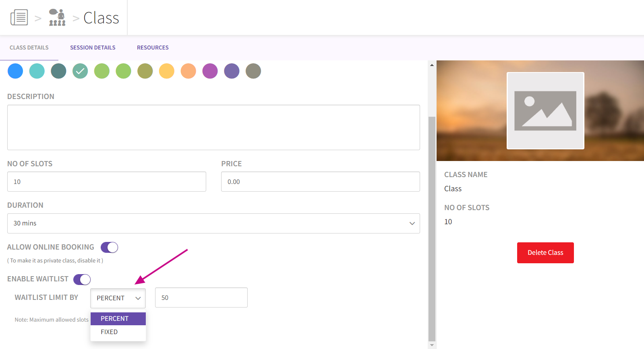Click the Class Details tab
The width and height of the screenshot is (644, 349).
click(x=29, y=47)
